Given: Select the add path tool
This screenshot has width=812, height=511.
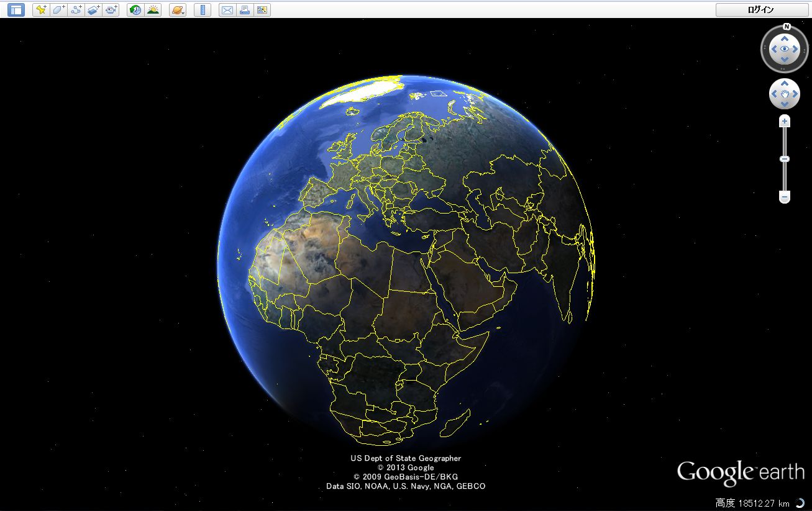Looking at the screenshot, I should 76,10.
